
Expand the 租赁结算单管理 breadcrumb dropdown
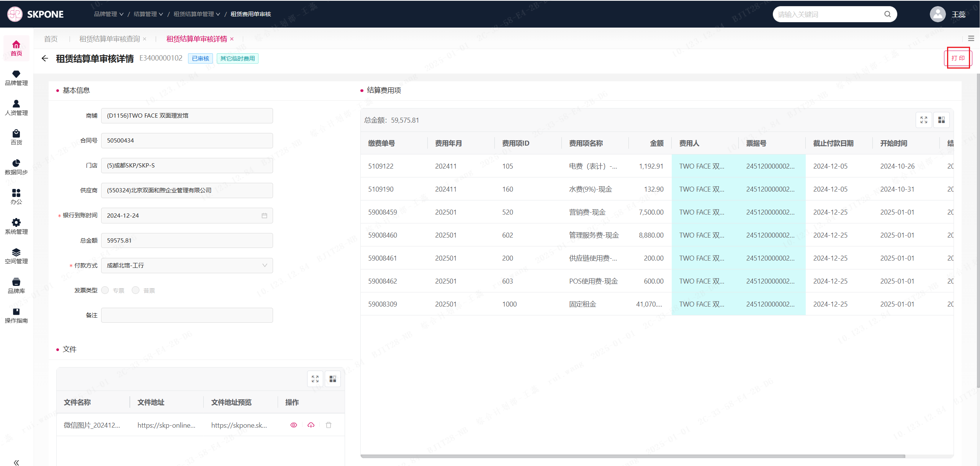[x=197, y=14]
